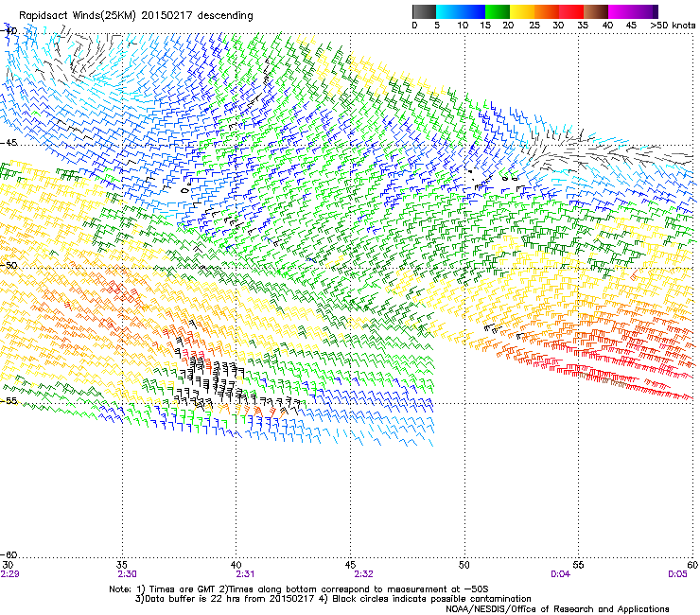
Task: Click the purple '0:05' pass time
Action: click(677, 574)
